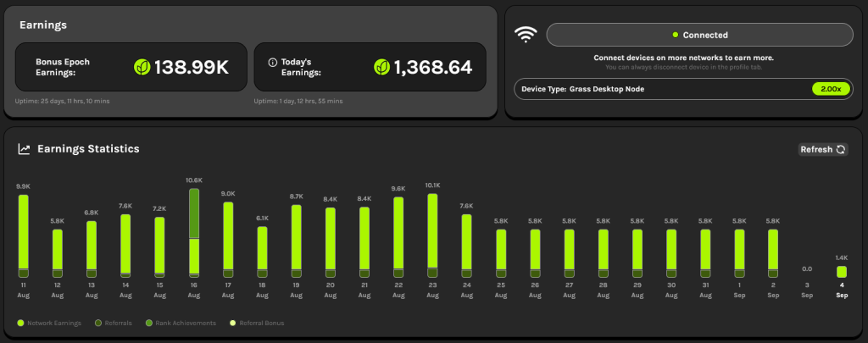Toggle Referrals legend item

coord(113,323)
